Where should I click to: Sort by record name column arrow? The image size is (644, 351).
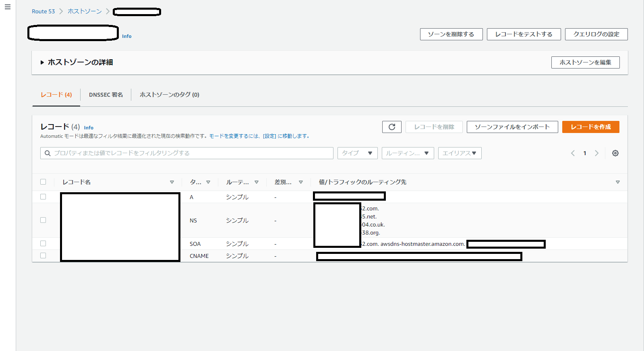point(172,182)
